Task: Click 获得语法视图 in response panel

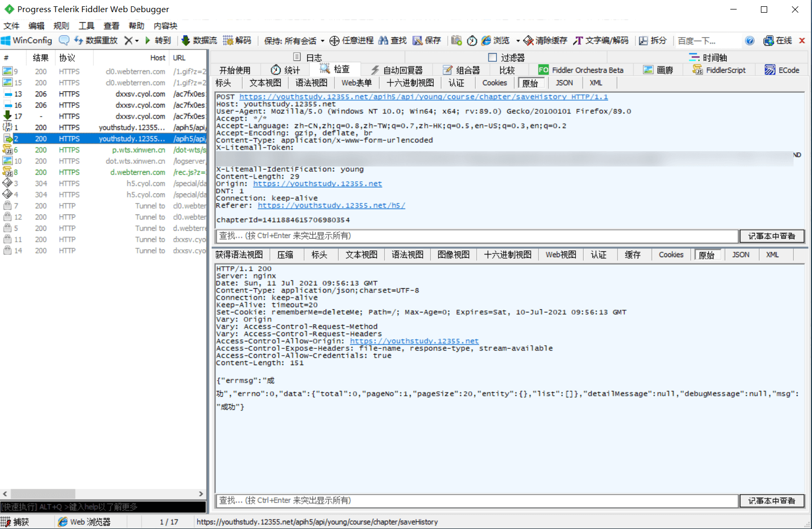Action: [x=239, y=254]
